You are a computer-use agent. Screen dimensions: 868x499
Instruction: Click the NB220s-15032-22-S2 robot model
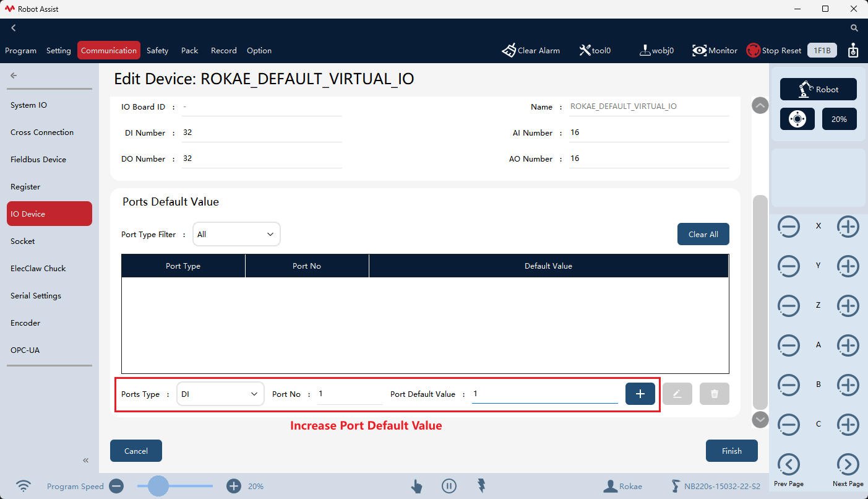(716, 486)
